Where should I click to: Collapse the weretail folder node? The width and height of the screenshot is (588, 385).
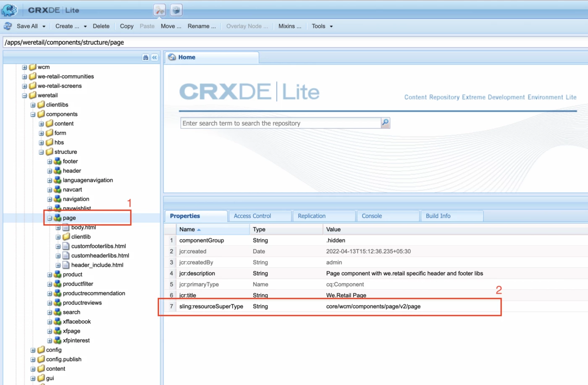(24, 96)
